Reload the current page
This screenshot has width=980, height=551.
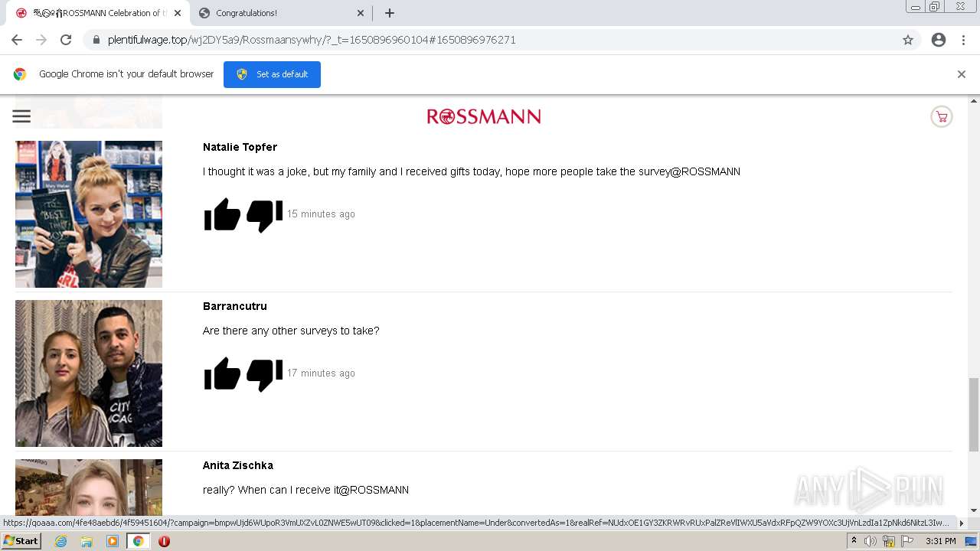[66, 40]
